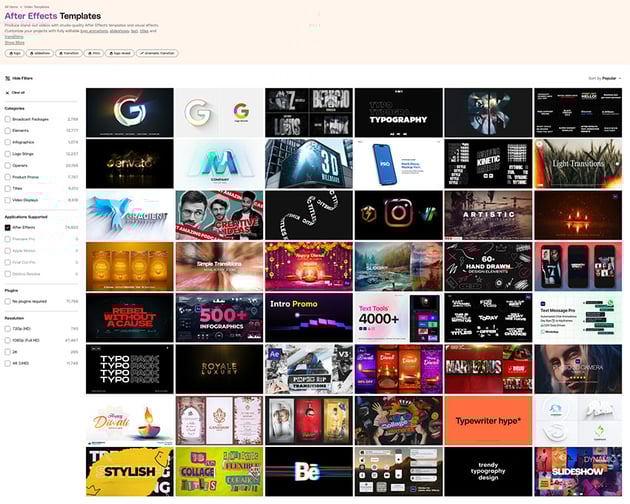
Task: Open the TYPO PACK template thumbnail
Action: pos(130,369)
